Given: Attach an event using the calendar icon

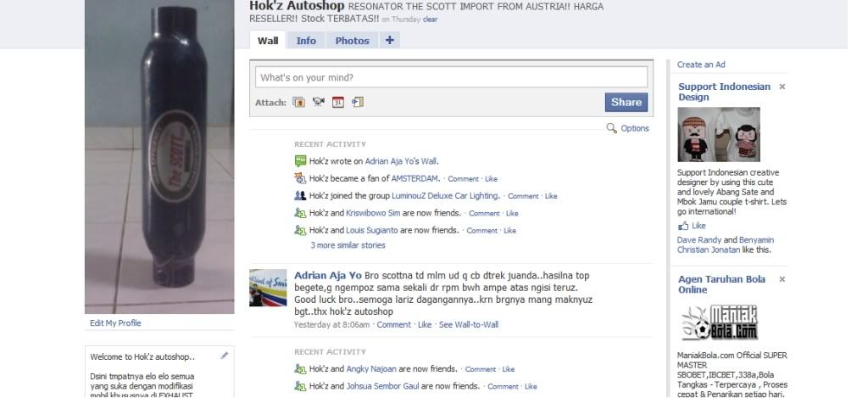Looking at the screenshot, I should click(337, 102).
